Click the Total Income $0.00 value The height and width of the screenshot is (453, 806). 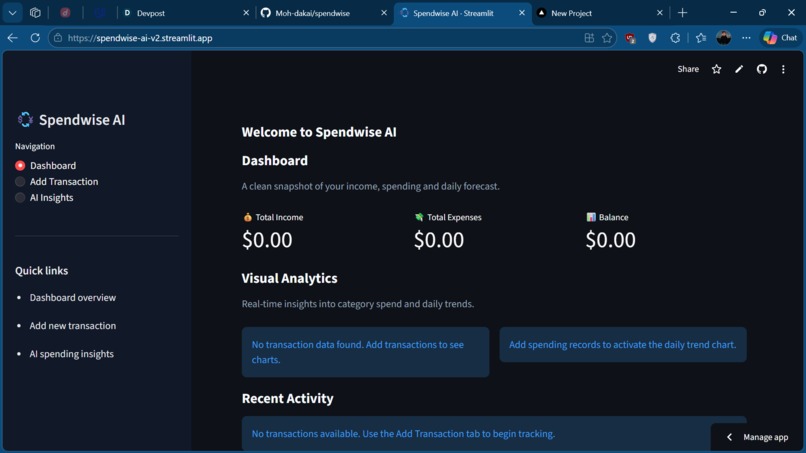267,240
